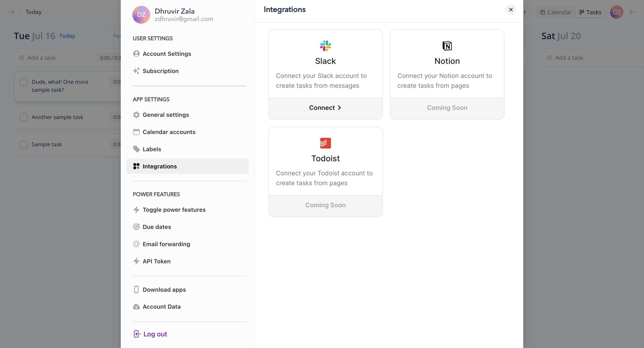Click the Notion card title
This screenshot has height=348, width=644.
pyautogui.click(x=447, y=61)
